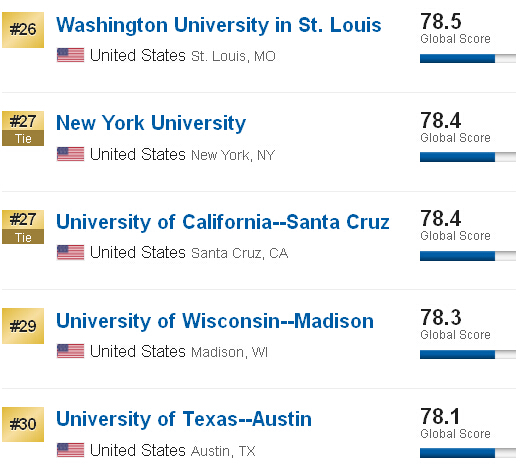Click the Santa Cruz, CA location text

(x=240, y=253)
